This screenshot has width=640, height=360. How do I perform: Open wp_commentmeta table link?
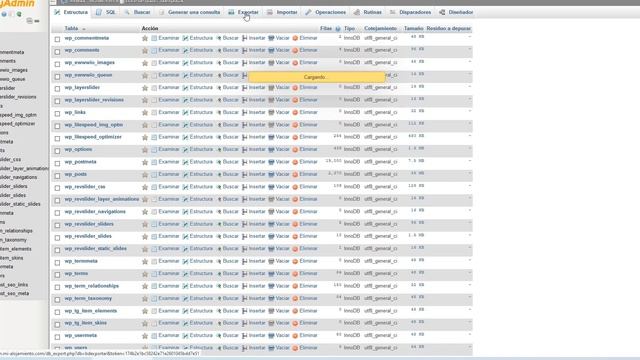[x=87, y=38]
